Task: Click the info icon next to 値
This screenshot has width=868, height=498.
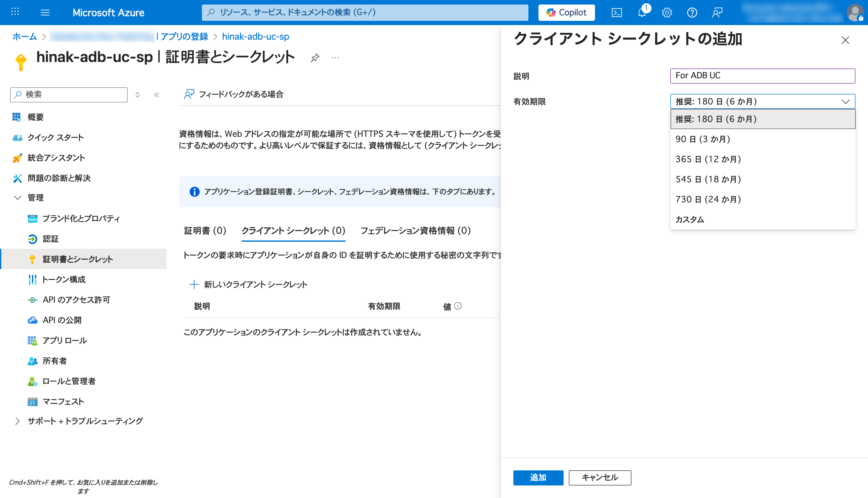Action: pos(458,306)
